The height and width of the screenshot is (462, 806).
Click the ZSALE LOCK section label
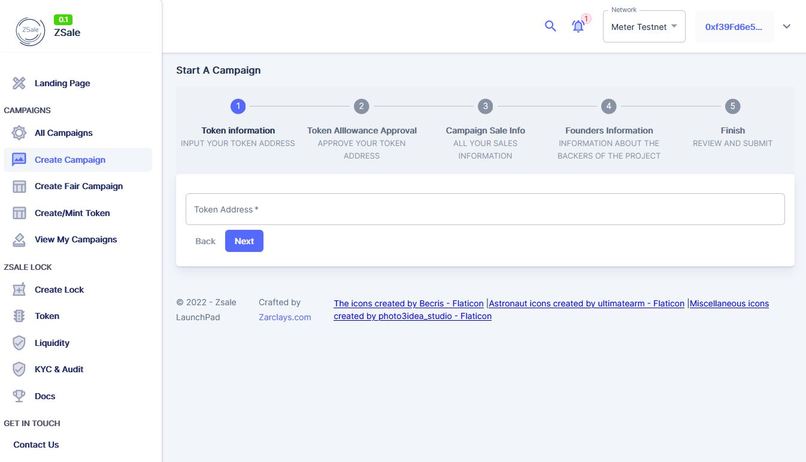coord(28,267)
